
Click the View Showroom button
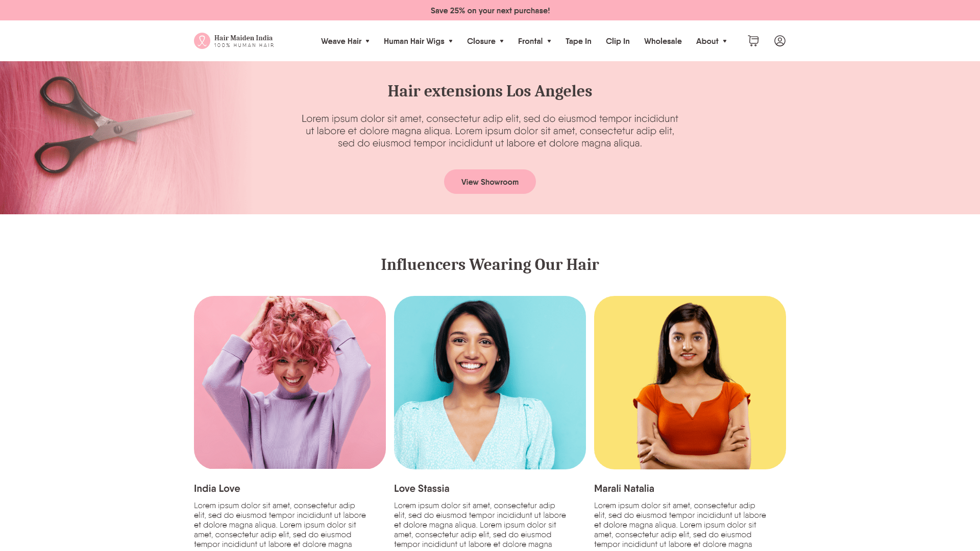tap(490, 182)
